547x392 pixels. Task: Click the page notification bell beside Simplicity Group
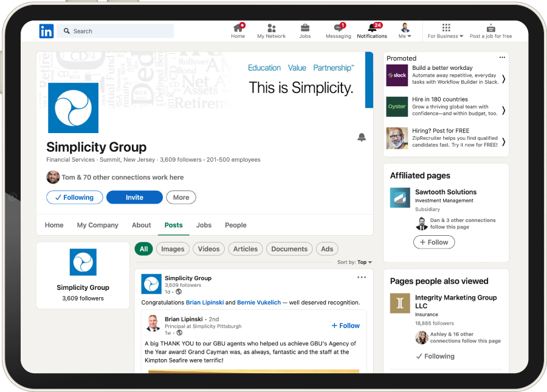362,137
